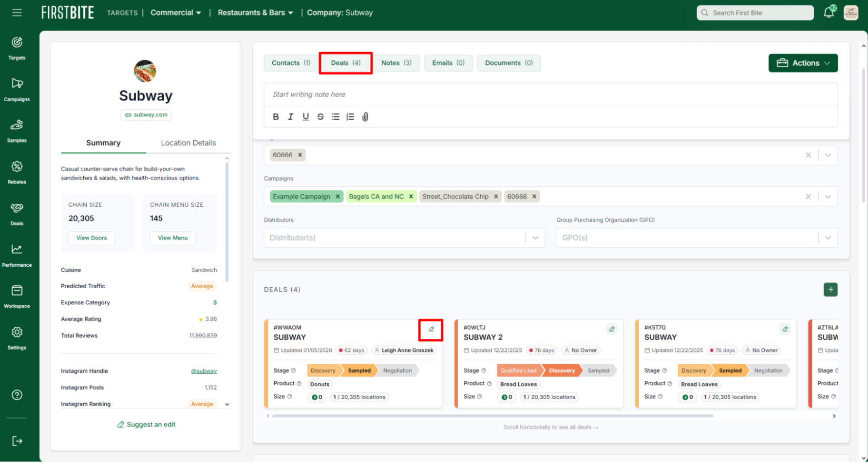868x463 pixels.
Task: Select the Summary tab
Action: coord(103,143)
